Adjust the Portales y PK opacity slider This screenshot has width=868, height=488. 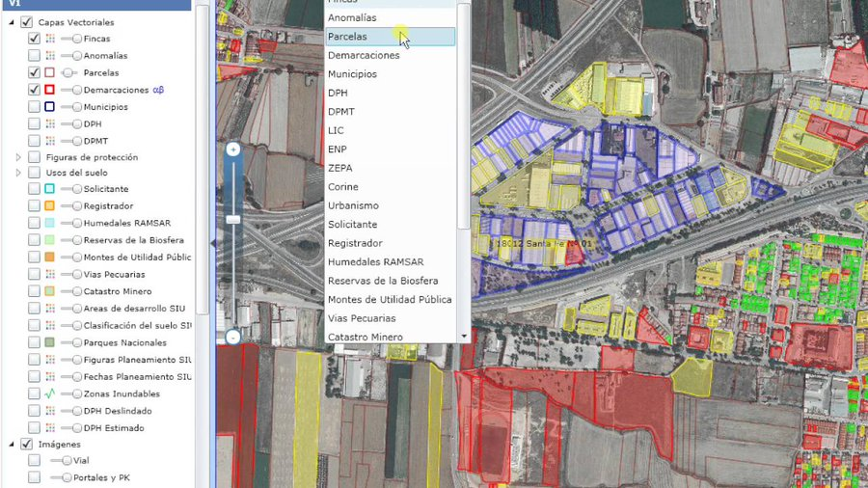(61, 477)
